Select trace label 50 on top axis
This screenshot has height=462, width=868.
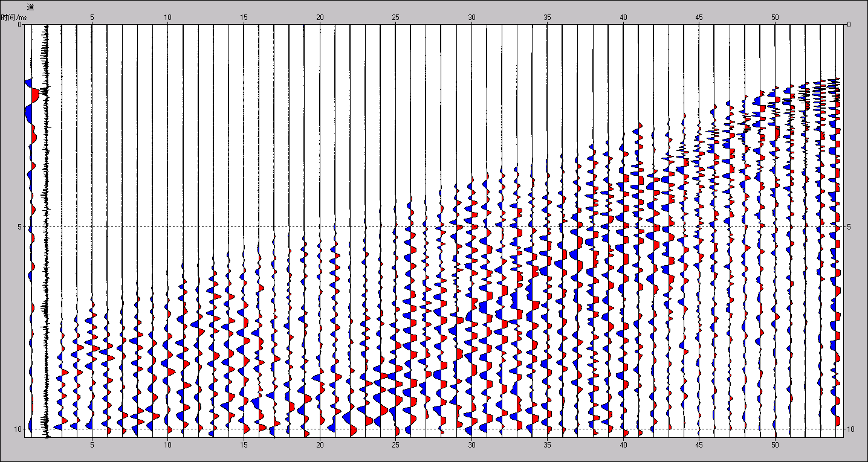775,18
